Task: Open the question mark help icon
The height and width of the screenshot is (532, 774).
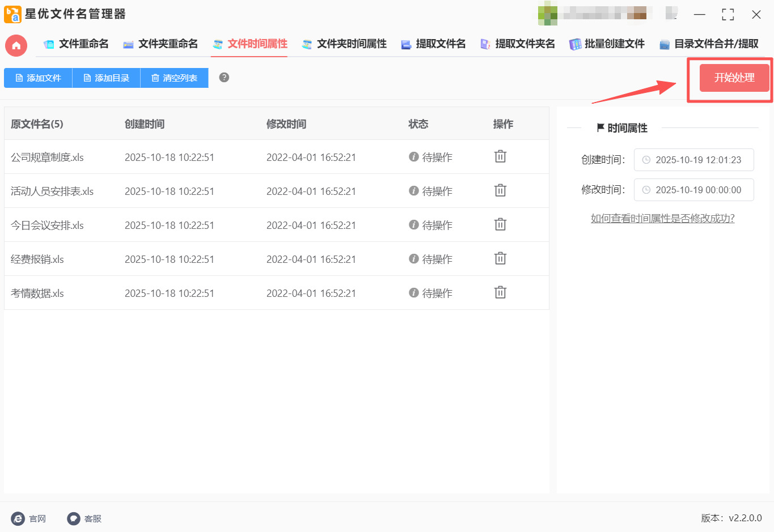Action: [x=224, y=78]
